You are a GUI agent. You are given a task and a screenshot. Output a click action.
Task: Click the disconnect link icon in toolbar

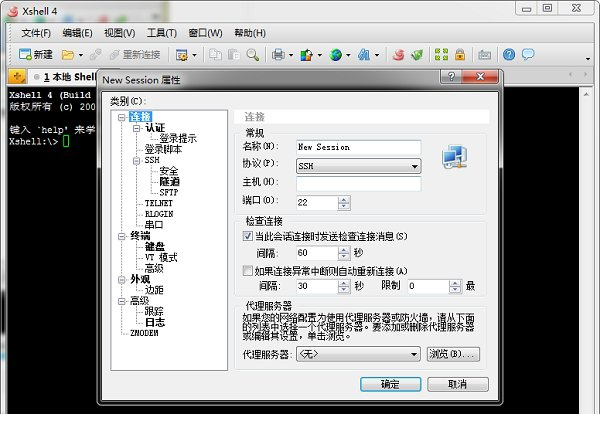point(95,55)
